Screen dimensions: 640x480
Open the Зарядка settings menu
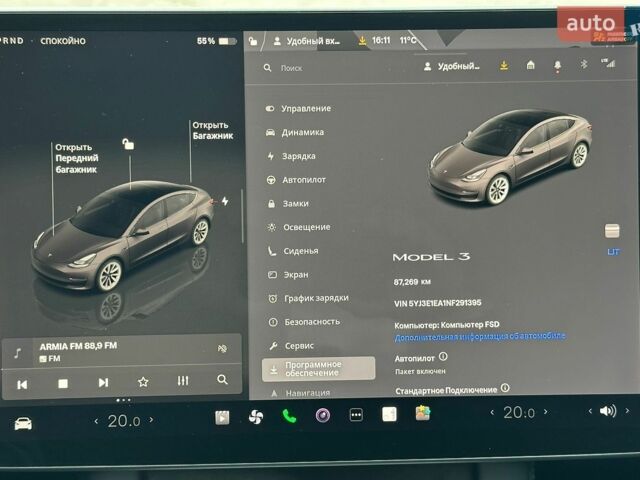pos(291,156)
